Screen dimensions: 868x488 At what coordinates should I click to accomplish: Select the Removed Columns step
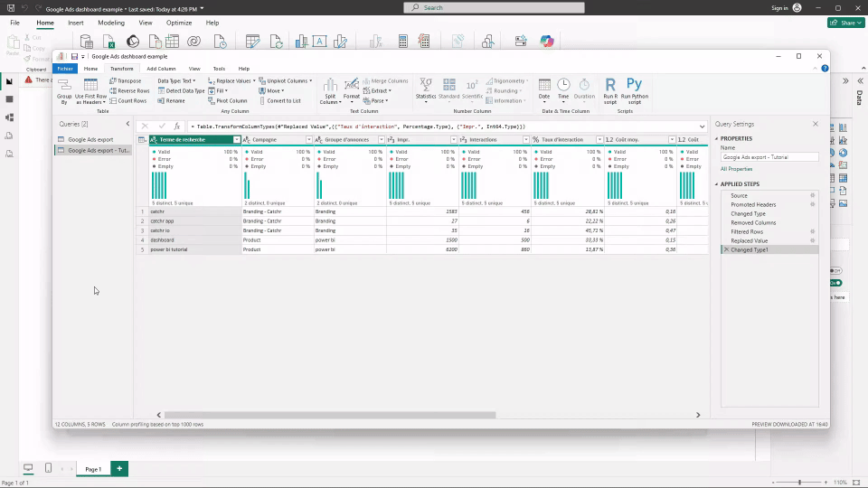[753, 222]
